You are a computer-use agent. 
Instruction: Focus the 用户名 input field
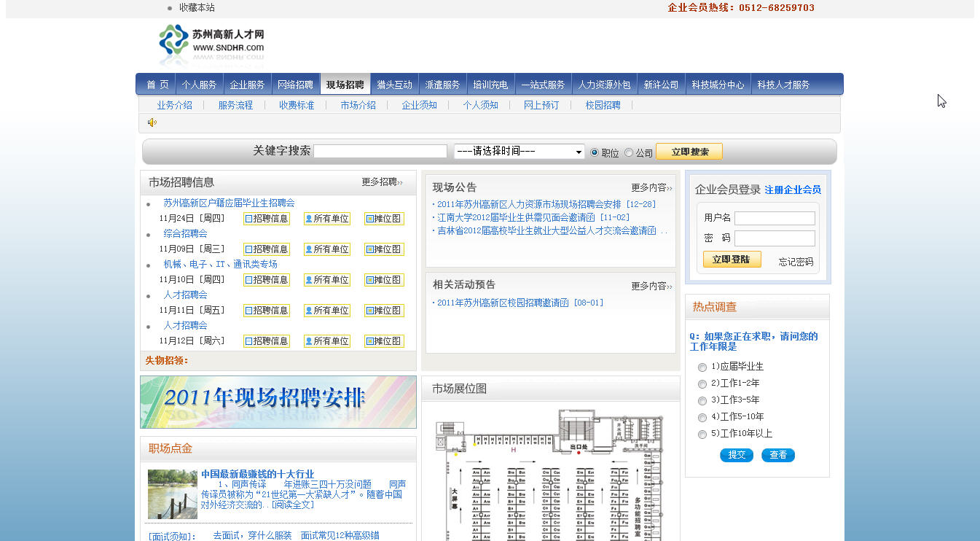pos(775,218)
